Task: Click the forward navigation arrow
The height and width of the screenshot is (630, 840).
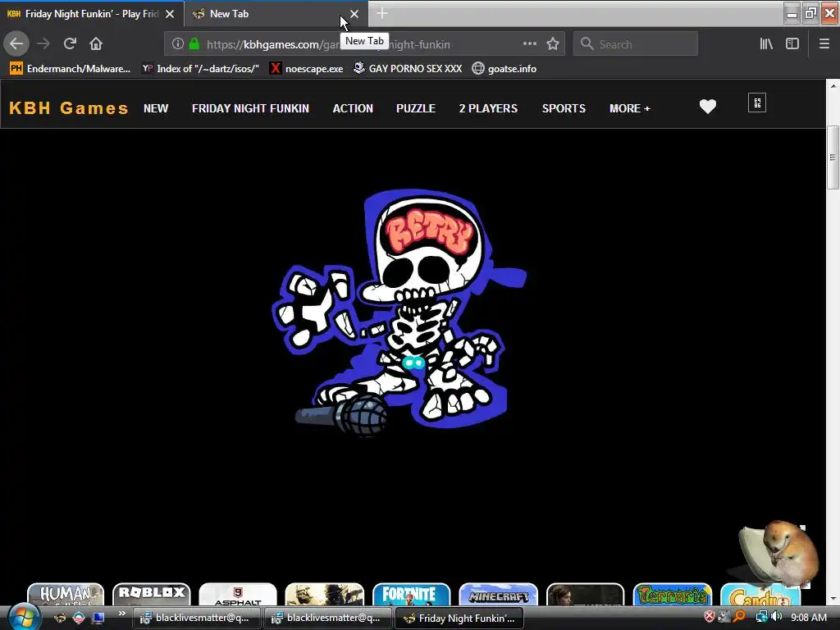Action: 43,43
